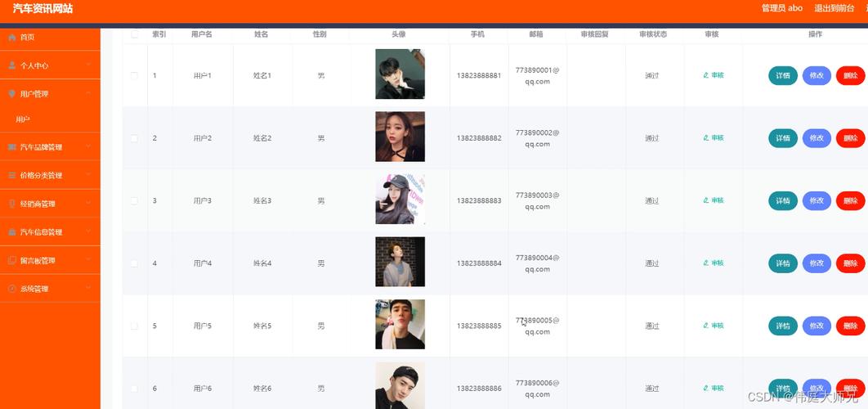Open the 首页 home icon in sidebar
Image resolution: width=868 pixels, height=409 pixels.
12,37
